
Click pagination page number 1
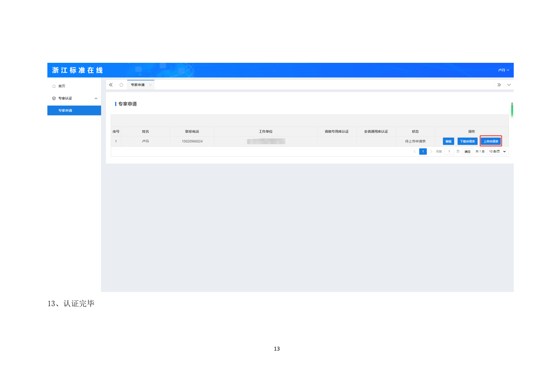tap(423, 152)
